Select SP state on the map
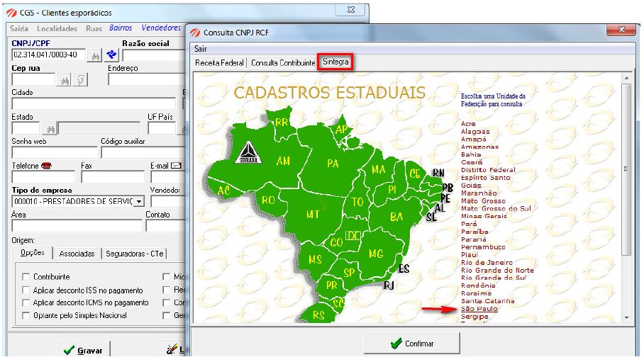The width and height of the screenshot is (644, 357). pos(349,273)
